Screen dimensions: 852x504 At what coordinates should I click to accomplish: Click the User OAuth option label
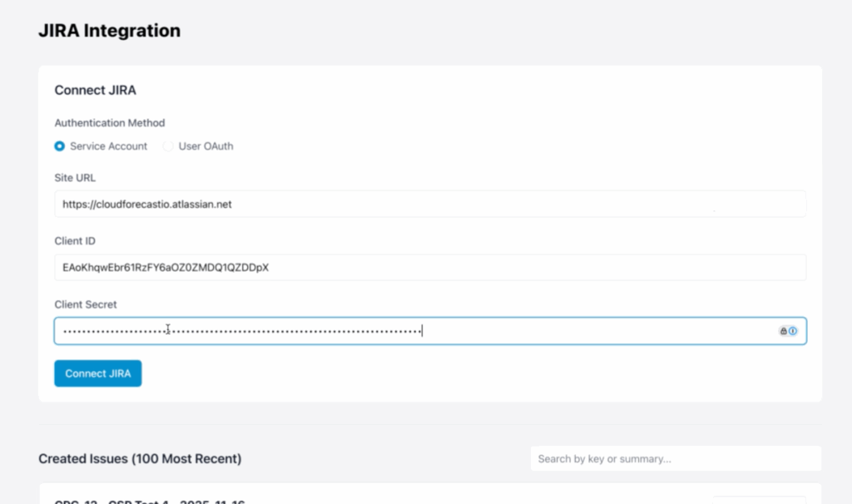[206, 146]
